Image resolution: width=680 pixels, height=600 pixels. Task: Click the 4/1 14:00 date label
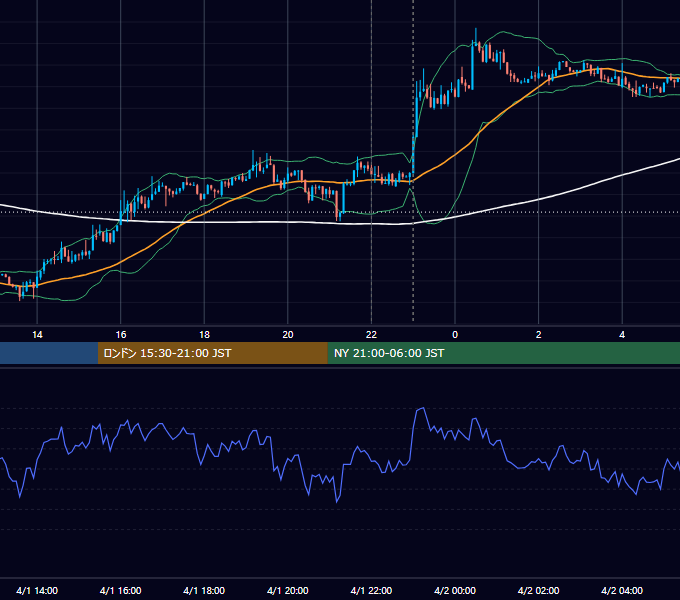(37, 590)
